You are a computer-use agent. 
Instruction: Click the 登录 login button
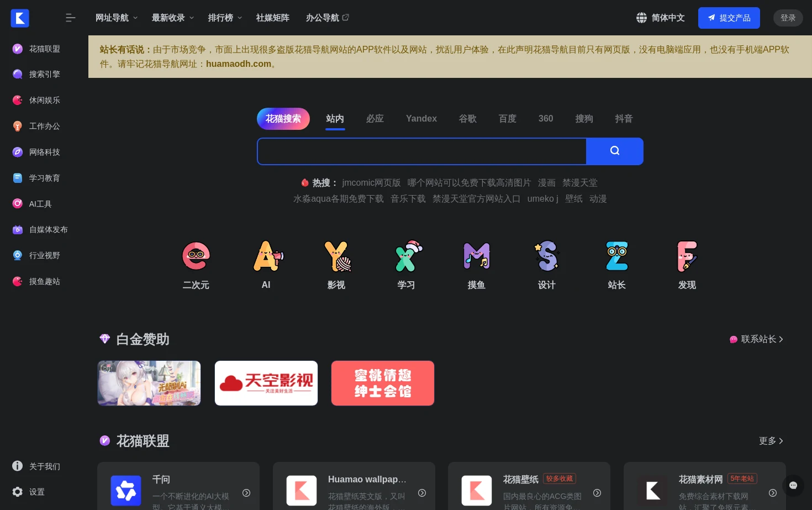tap(788, 18)
